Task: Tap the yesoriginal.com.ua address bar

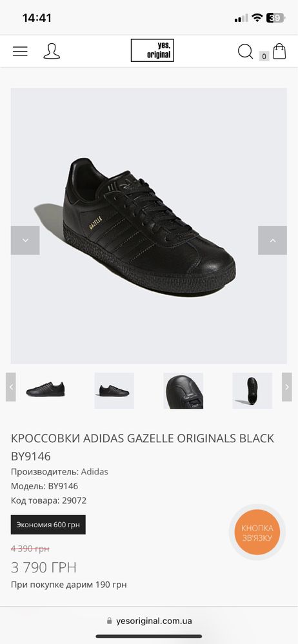Action: [149, 621]
